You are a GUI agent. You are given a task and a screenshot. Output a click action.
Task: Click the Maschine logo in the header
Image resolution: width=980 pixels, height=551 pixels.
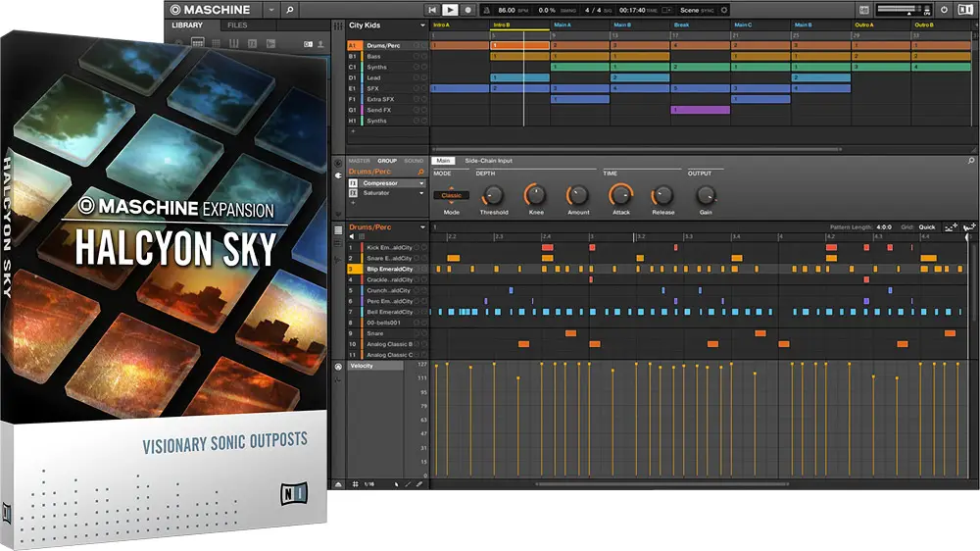pos(210,10)
